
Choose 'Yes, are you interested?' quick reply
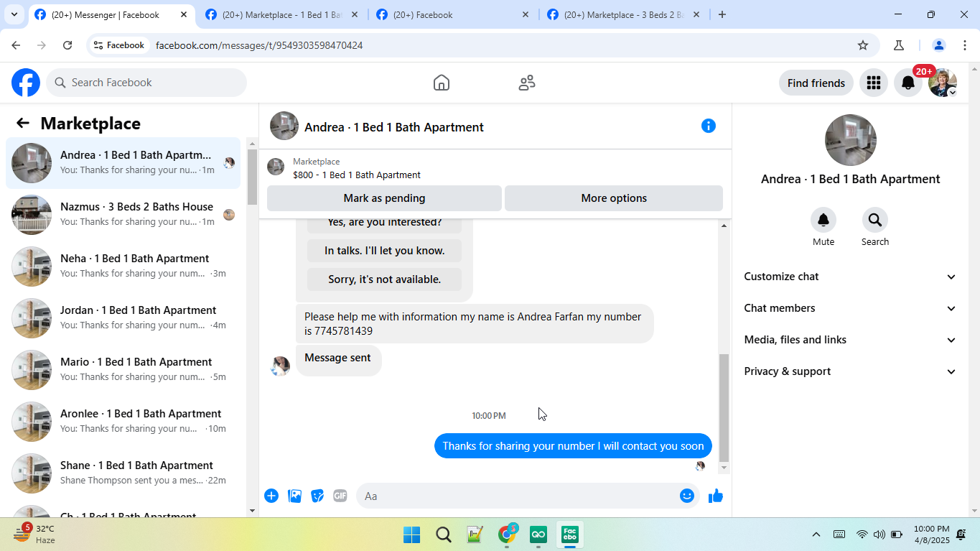(384, 223)
